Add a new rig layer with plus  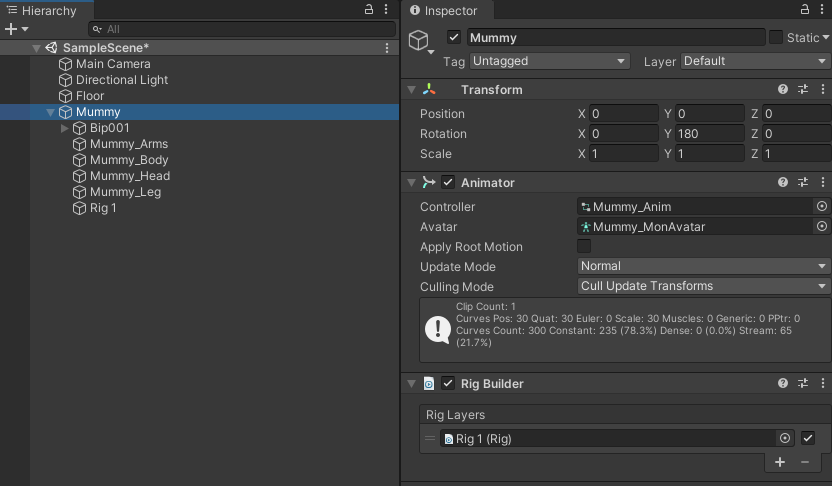pyautogui.click(x=779, y=462)
